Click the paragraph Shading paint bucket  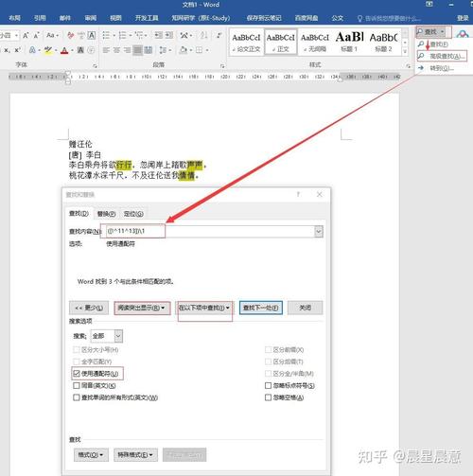[x=183, y=50]
